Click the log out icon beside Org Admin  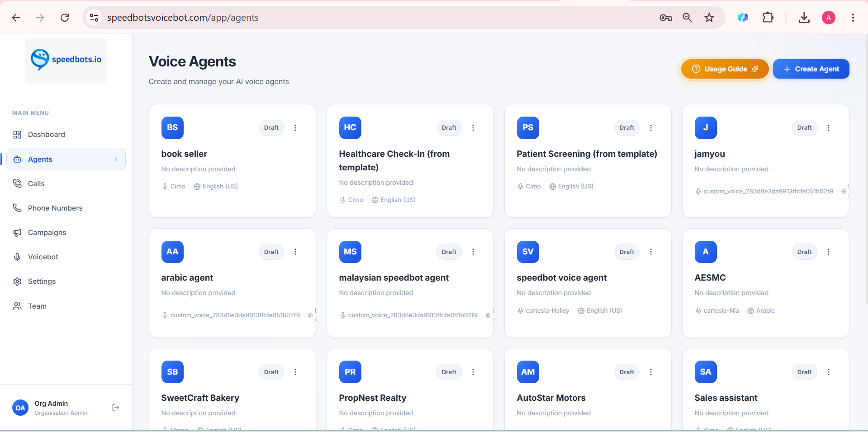[x=116, y=408]
